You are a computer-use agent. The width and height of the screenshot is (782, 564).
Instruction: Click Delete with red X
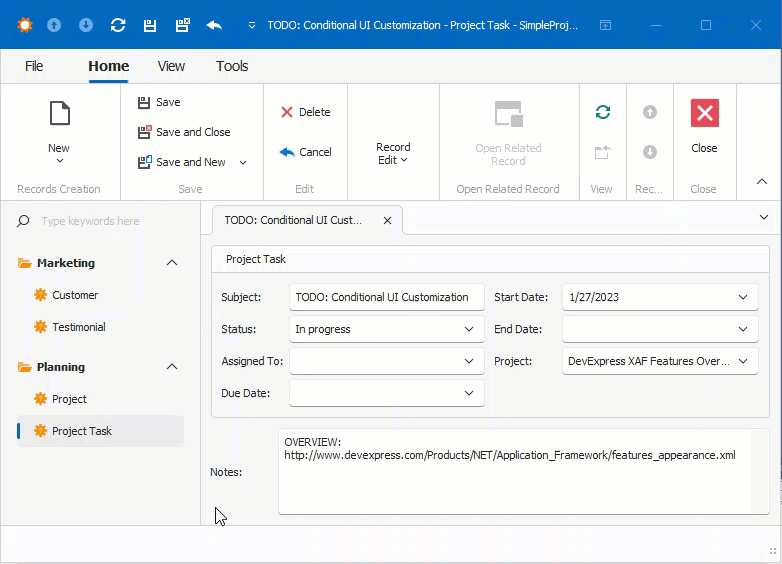click(x=305, y=112)
